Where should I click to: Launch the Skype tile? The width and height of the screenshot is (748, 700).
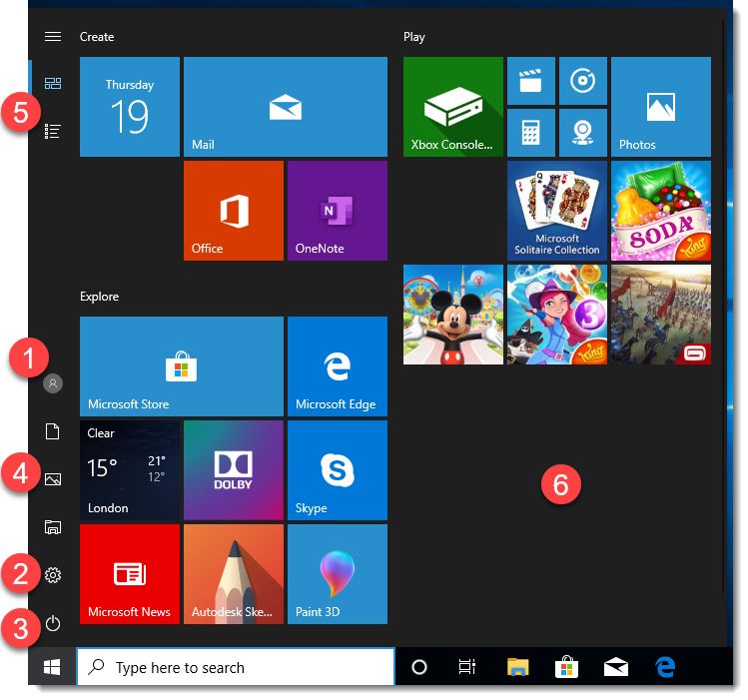click(338, 470)
